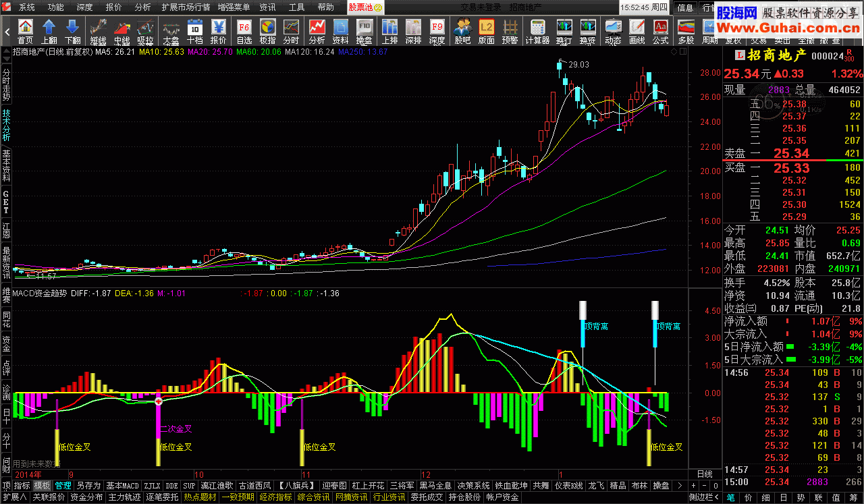
Task: Select the 股票池 tab
Action: (x=365, y=7)
